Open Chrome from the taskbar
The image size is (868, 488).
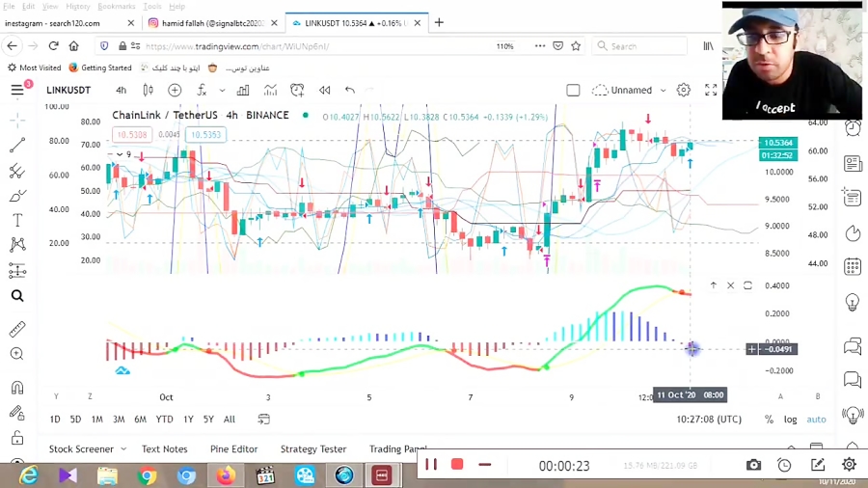point(147,475)
